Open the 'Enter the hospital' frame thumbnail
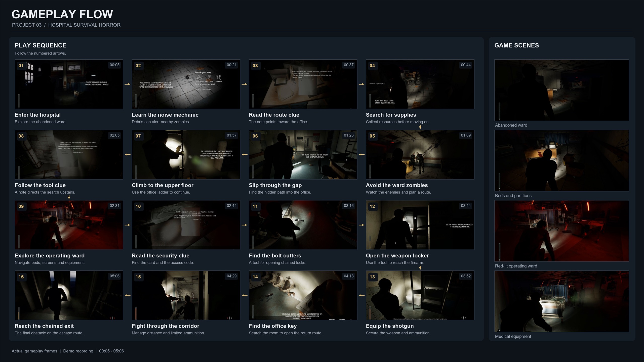The height and width of the screenshot is (362, 644). tap(69, 84)
